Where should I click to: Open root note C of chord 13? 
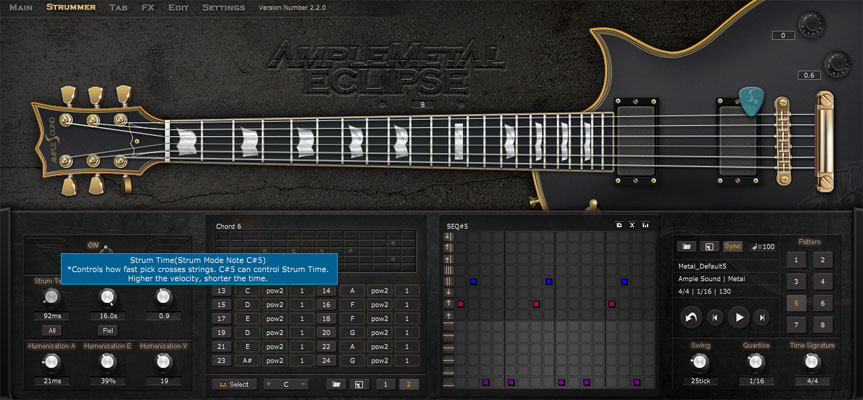[x=247, y=291]
